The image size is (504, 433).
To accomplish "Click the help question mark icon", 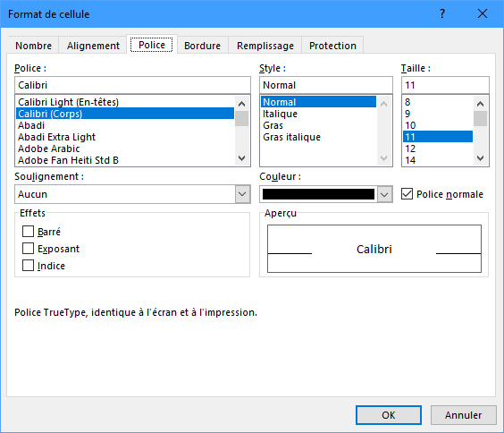I will pyautogui.click(x=442, y=13).
